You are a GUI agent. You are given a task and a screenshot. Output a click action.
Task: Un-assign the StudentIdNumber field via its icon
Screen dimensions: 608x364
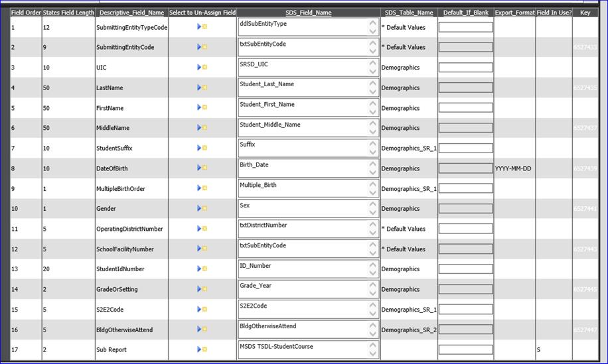coord(202,269)
